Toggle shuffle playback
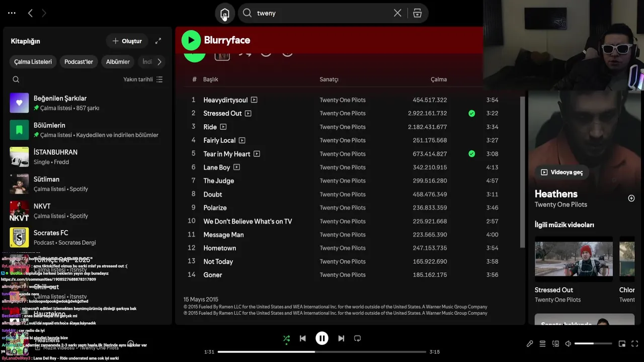This screenshot has height=362, width=644. (x=286, y=339)
